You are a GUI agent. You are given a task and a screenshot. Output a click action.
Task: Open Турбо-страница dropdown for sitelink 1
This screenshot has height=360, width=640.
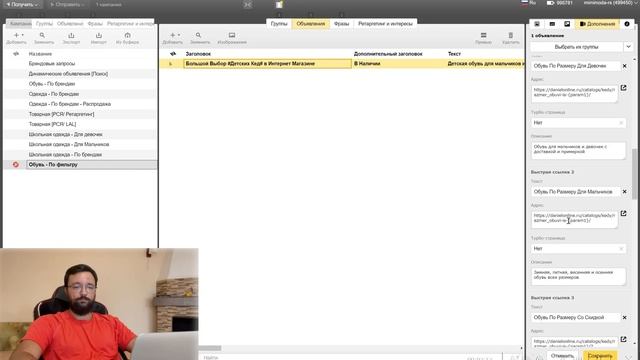point(578,123)
